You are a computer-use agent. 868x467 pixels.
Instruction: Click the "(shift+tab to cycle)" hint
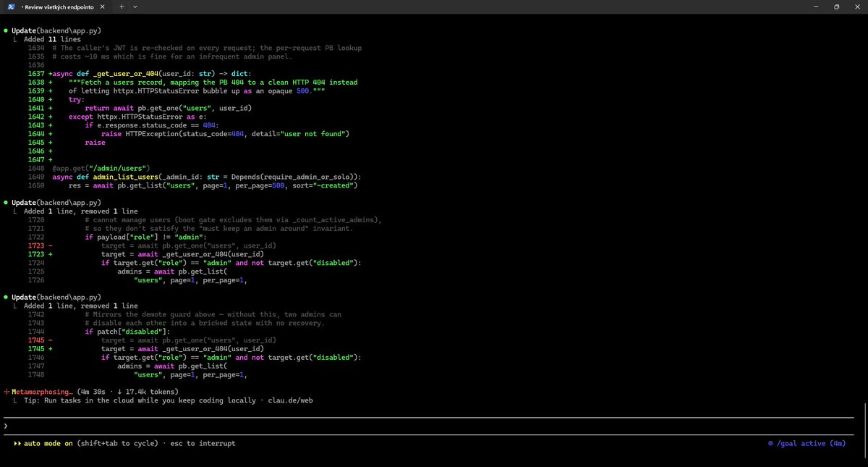click(x=117, y=443)
